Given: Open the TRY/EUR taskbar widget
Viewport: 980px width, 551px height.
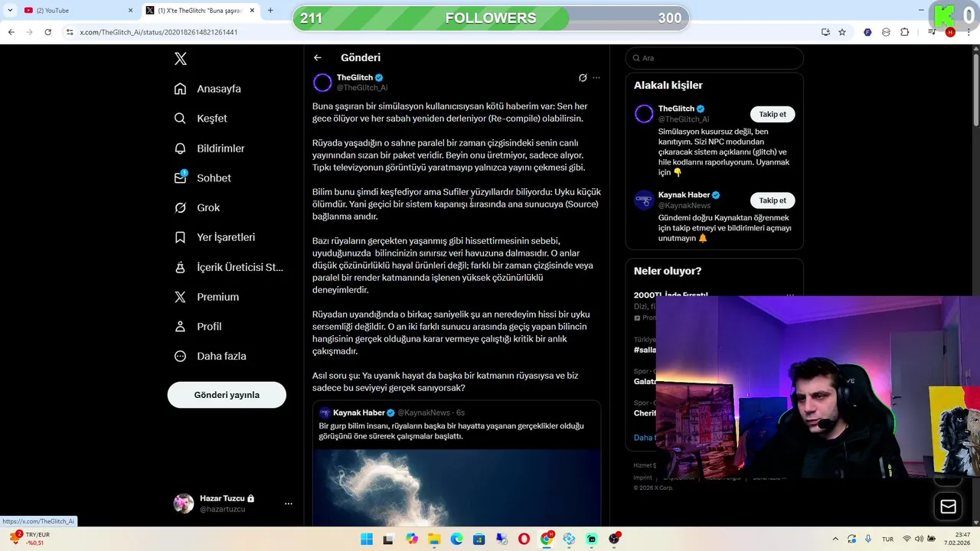Looking at the screenshot, I should click(x=31, y=539).
